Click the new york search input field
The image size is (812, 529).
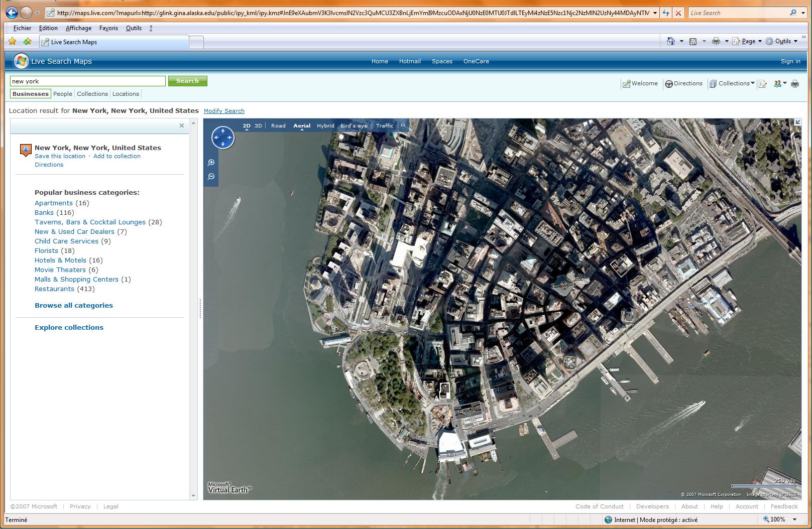(88, 81)
